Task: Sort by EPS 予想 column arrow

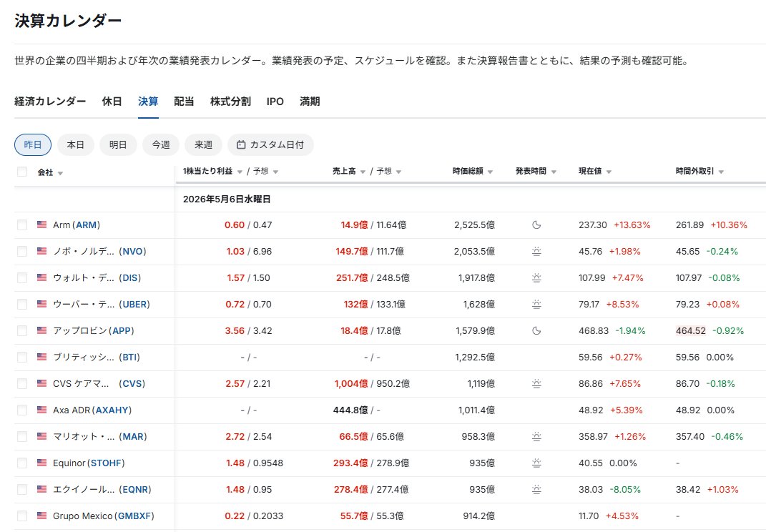Action: 275,172
